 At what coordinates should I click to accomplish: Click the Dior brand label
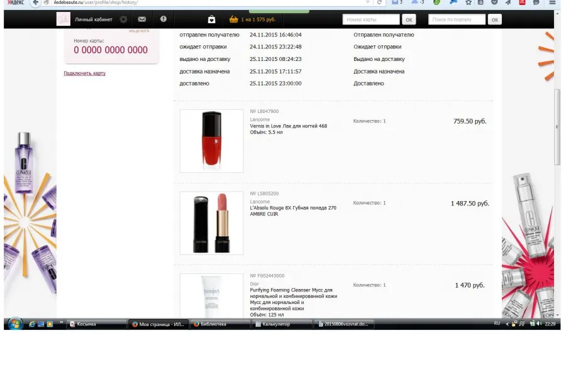coord(255,284)
